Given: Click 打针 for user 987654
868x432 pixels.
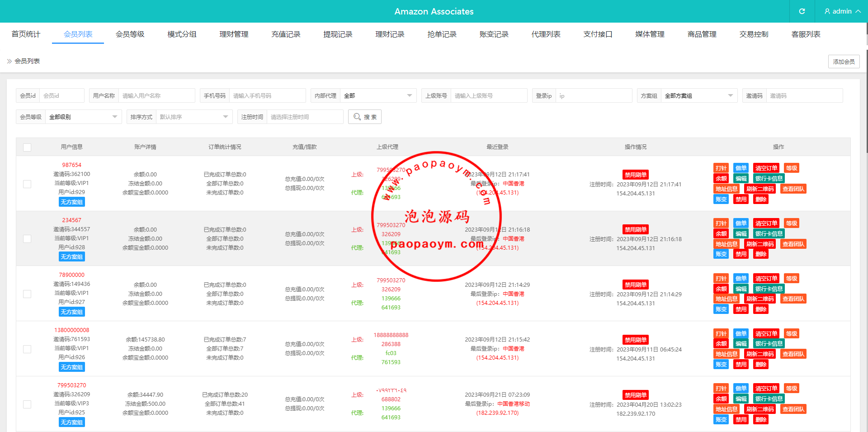Looking at the screenshot, I should [721, 168].
